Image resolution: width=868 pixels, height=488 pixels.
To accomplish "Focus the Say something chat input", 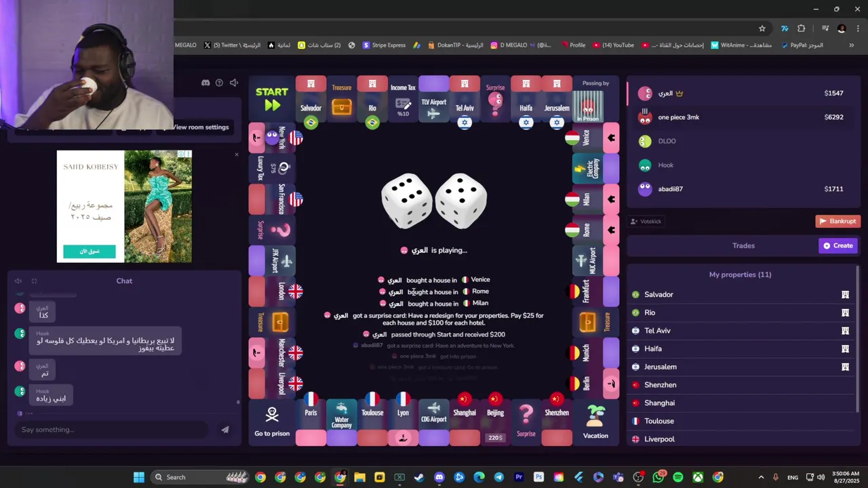I will [112, 429].
